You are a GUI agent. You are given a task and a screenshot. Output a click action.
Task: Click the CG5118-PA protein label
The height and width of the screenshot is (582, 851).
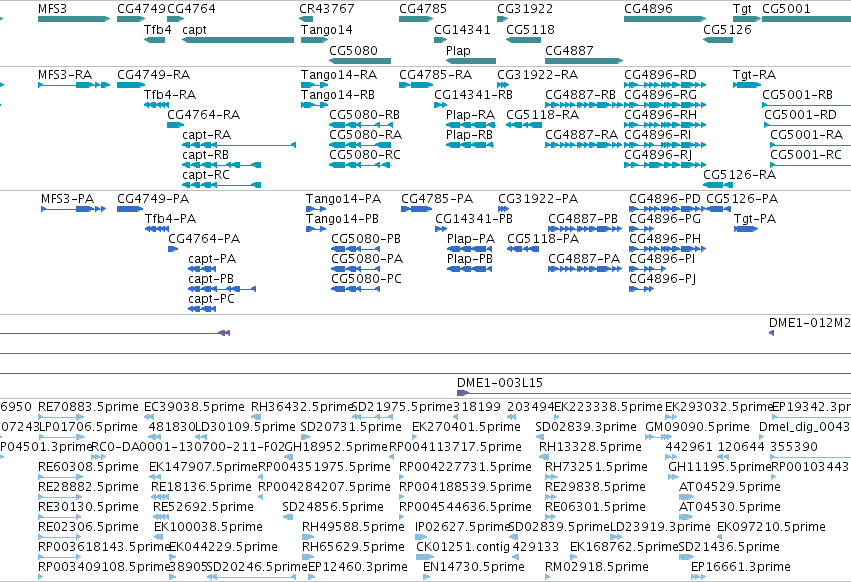pyautogui.click(x=543, y=239)
